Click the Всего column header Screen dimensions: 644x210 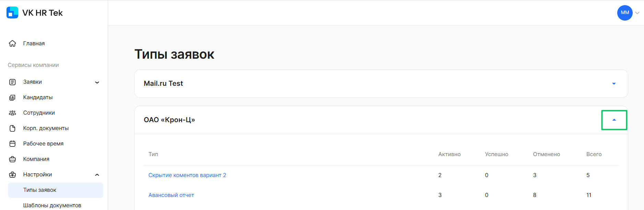[594, 154]
